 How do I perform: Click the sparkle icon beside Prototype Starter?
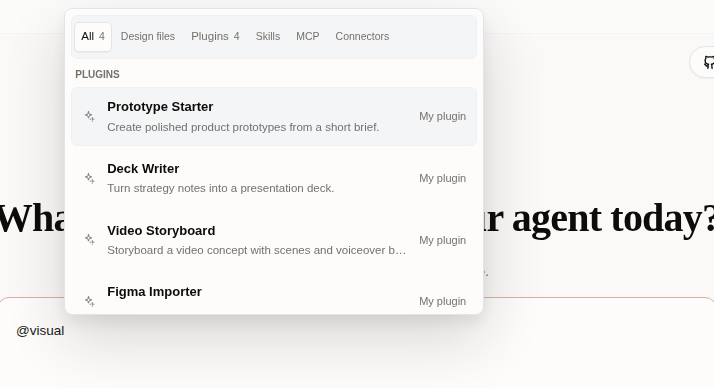click(90, 117)
